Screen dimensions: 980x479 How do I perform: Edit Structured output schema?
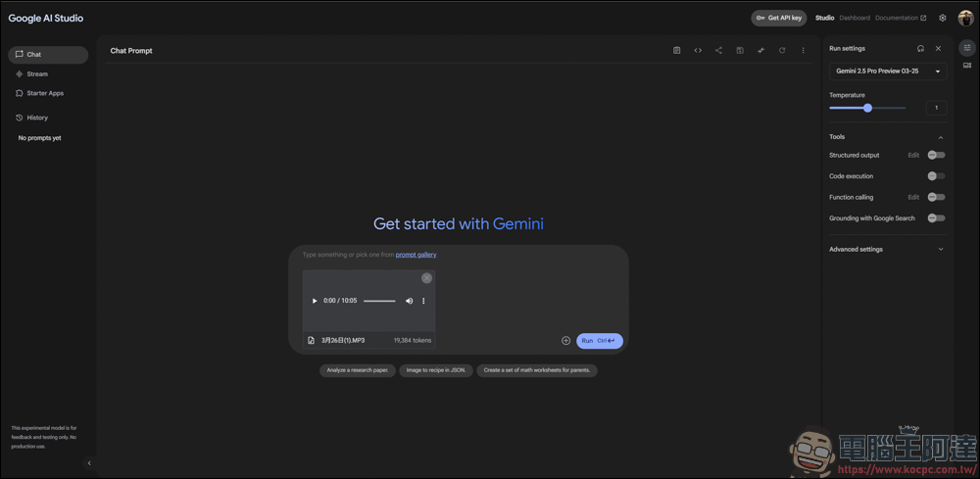point(913,155)
